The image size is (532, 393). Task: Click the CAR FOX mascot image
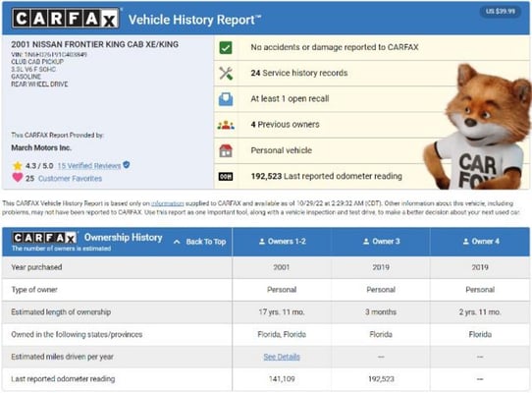point(478,127)
